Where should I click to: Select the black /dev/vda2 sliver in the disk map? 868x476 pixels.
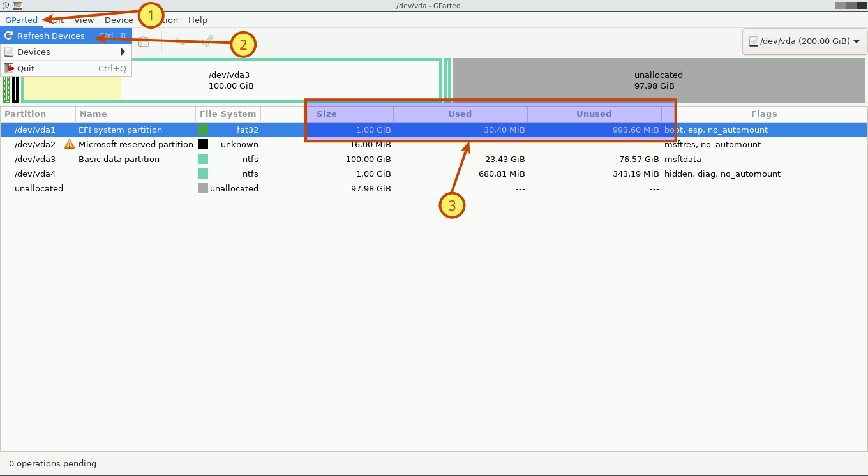coord(15,89)
